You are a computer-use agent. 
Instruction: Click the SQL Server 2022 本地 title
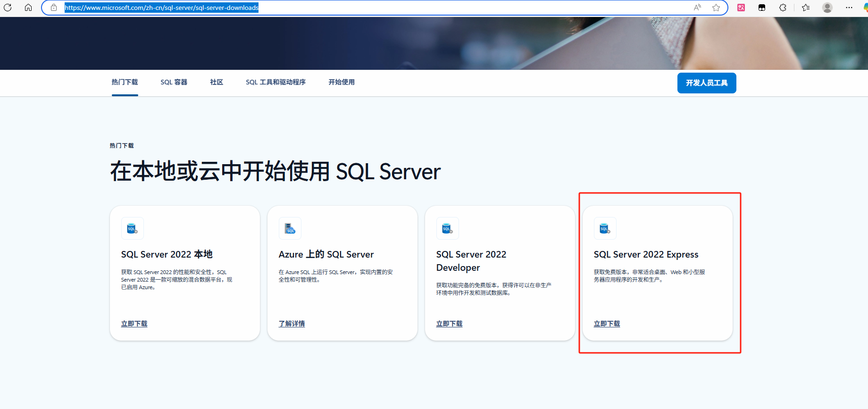(x=167, y=254)
